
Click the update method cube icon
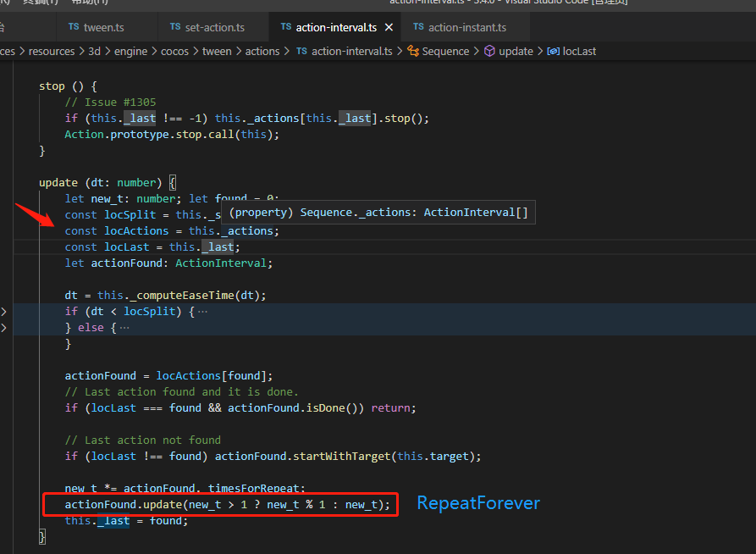pos(489,51)
